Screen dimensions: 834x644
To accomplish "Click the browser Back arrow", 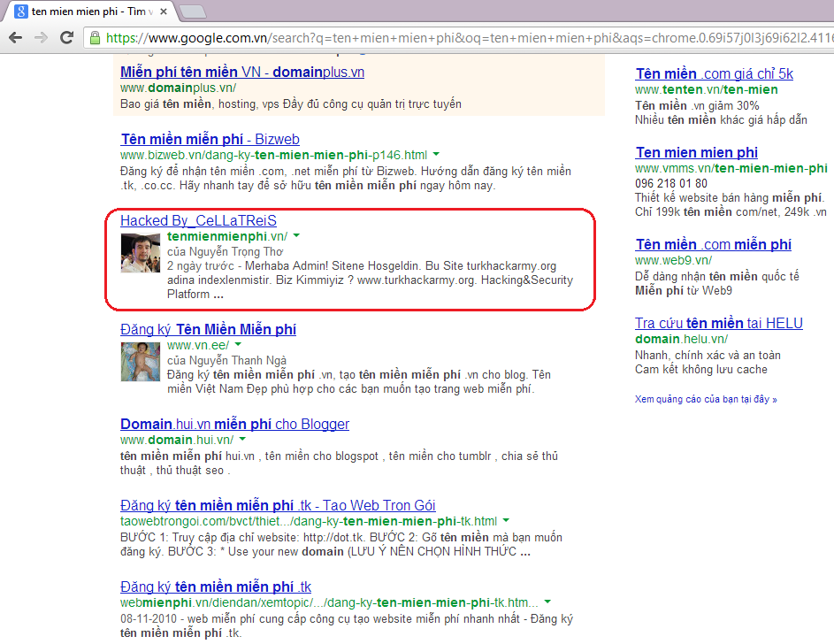I will tap(15, 38).
